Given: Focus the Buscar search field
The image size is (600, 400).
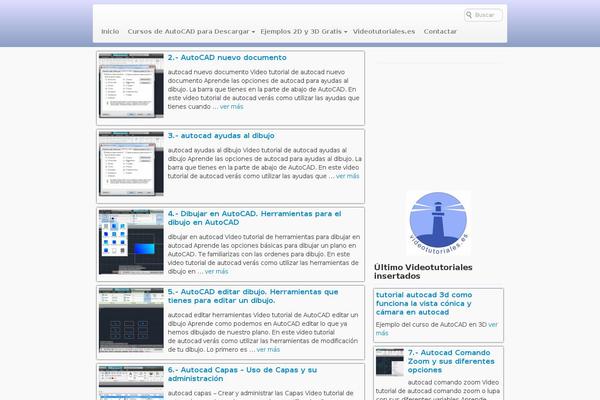Looking at the screenshot, I should pyautogui.click(x=483, y=15).
